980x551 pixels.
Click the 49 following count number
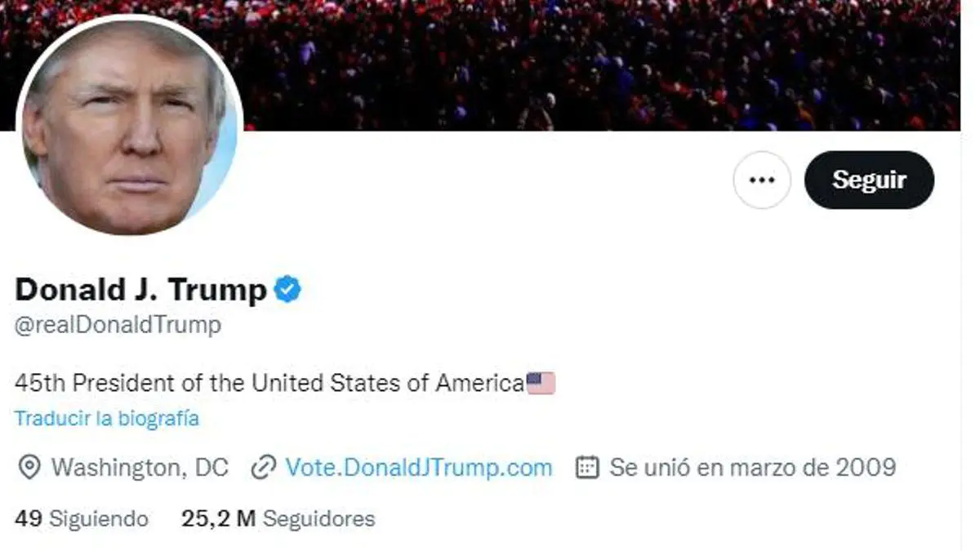[x=29, y=518]
